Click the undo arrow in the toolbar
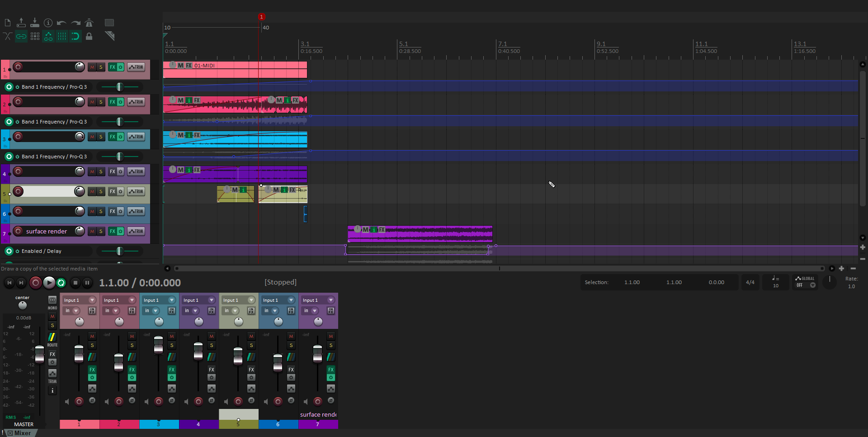 62,23
